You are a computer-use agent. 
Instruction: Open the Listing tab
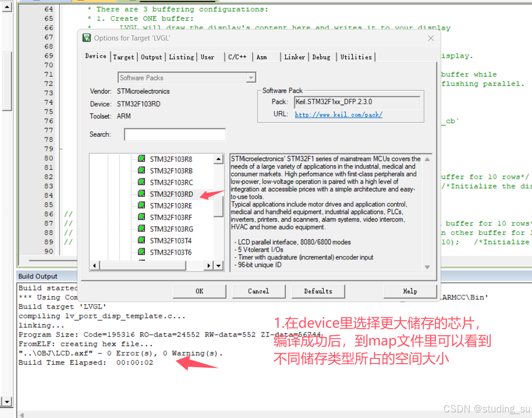(182, 57)
